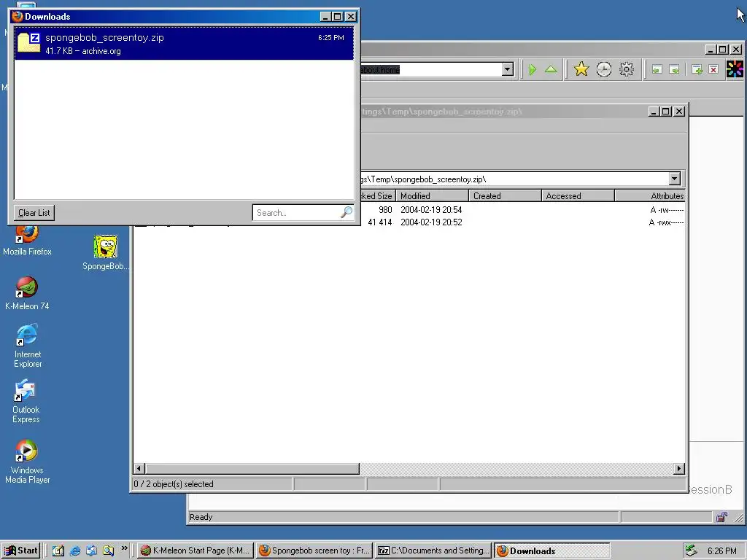Click the Downloads taskbar button
This screenshot has height=560, width=747.
(552, 551)
